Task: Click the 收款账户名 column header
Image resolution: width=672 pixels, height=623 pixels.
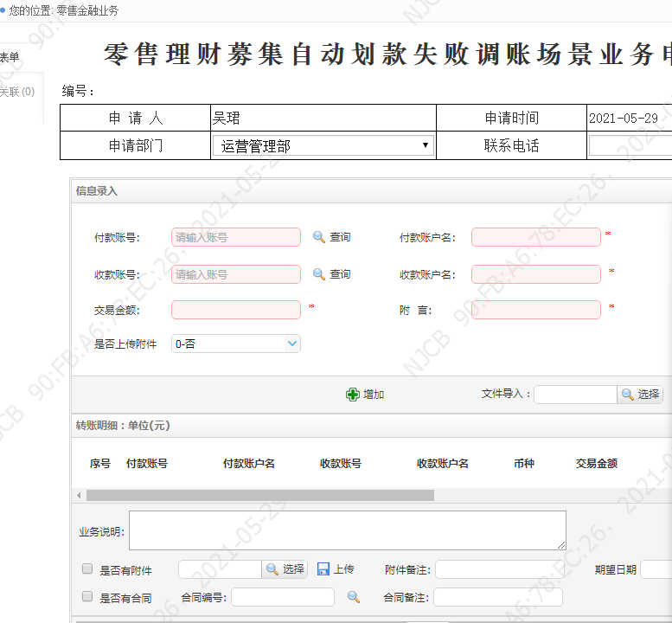Action: [442, 464]
